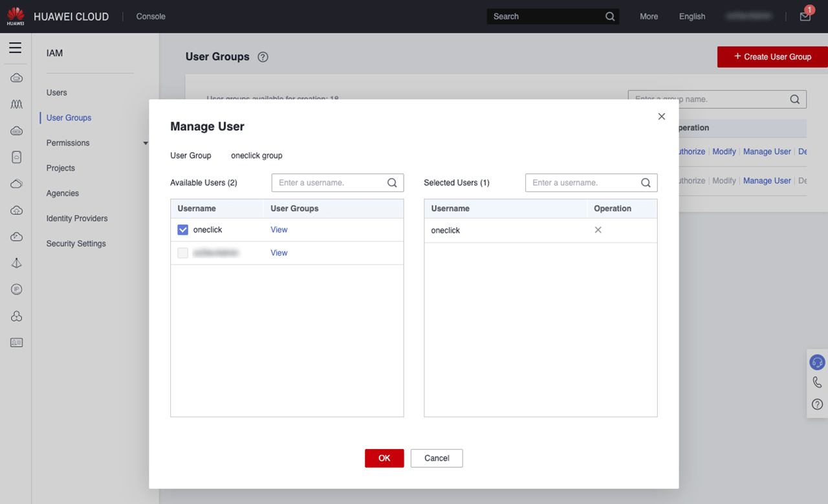View user groups for oneclick
This screenshot has height=504, width=828.
(x=279, y=230)
